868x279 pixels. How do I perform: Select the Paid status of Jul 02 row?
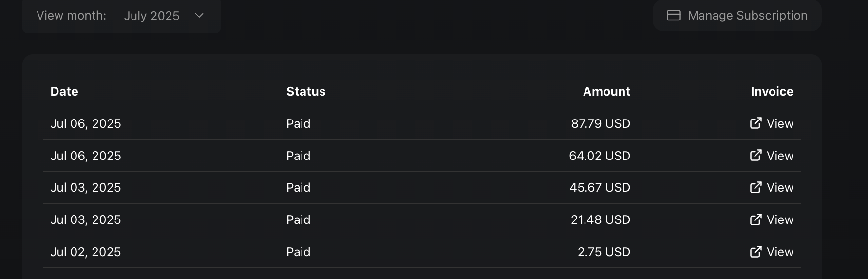pyautogui.click(x=298, y=252)
